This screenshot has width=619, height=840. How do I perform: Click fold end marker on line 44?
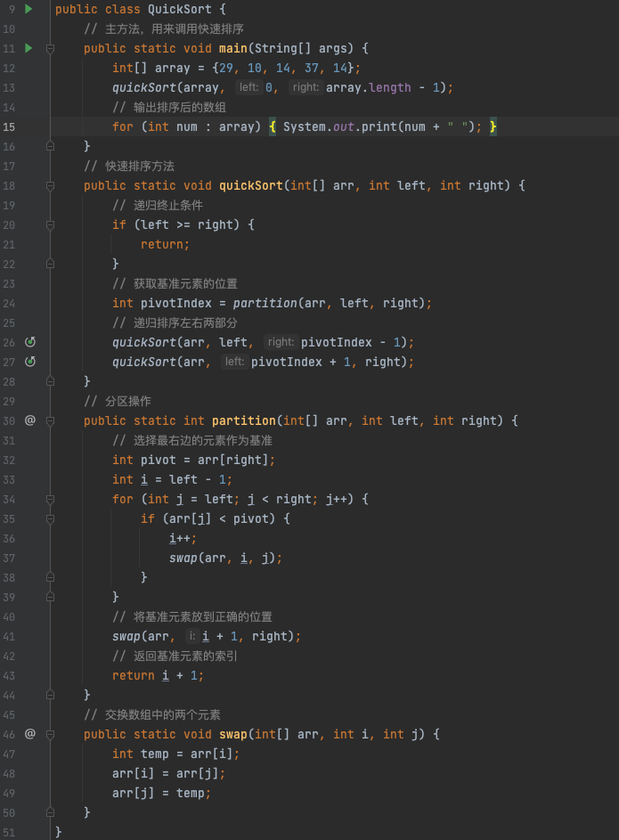pyautogui.click(x=51, y=694)
